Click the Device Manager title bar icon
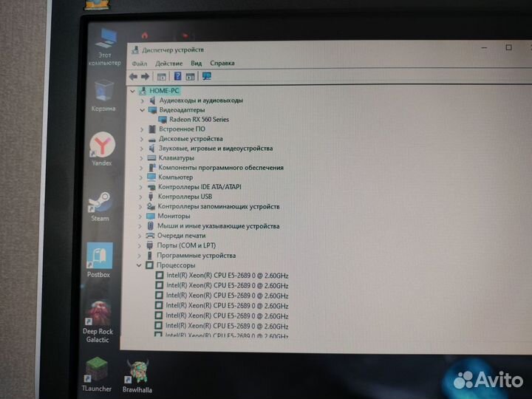Image resolution: width=532 pixels, height=399 pixels. click(135, 50)
